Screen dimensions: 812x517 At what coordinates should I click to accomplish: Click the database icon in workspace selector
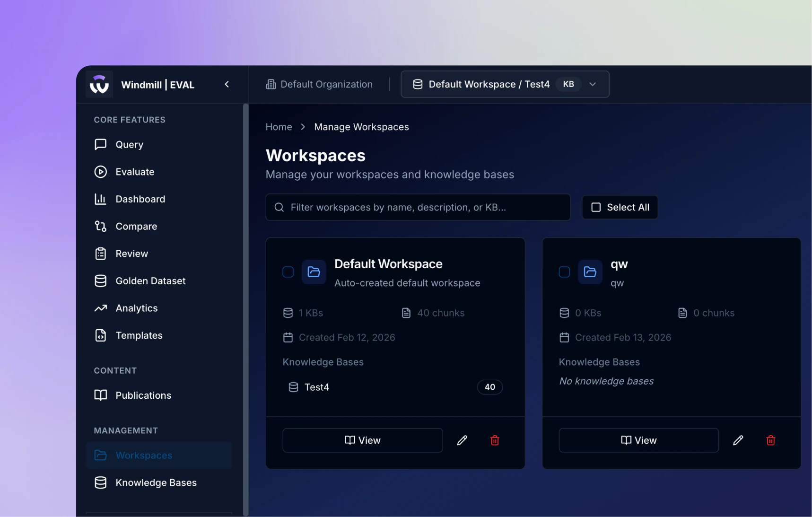pyautogui.click(x=418, y=84)
